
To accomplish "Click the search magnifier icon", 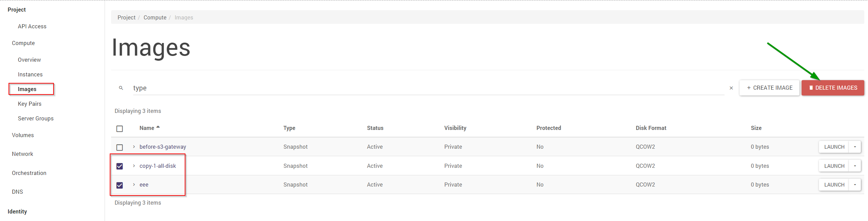I will click(121, 88).
